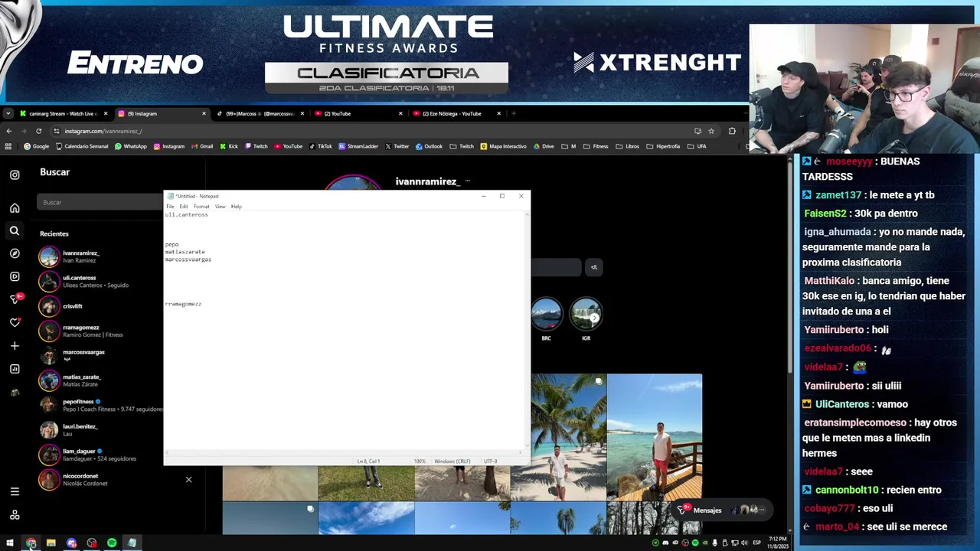Open rramagomezz recent search result
This screenshot has height=551, width=980.
pos(101,331)
